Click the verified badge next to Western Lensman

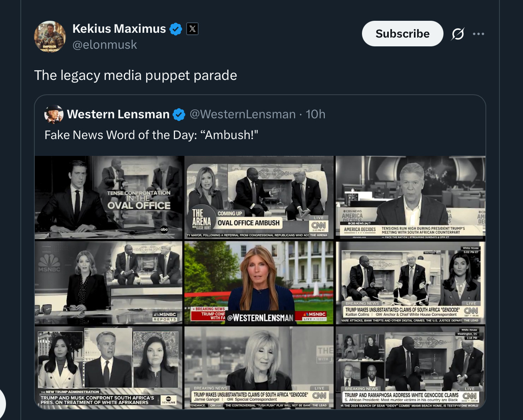(x=179, y=115)
